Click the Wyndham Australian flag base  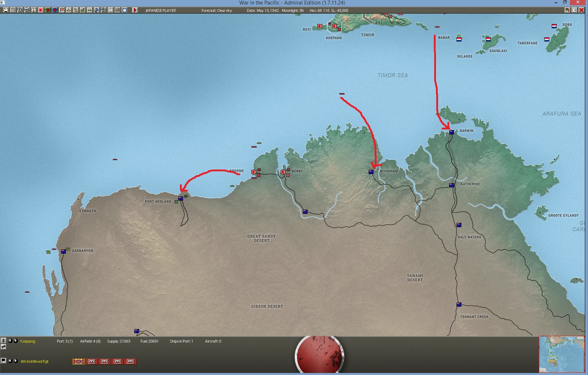371,172
